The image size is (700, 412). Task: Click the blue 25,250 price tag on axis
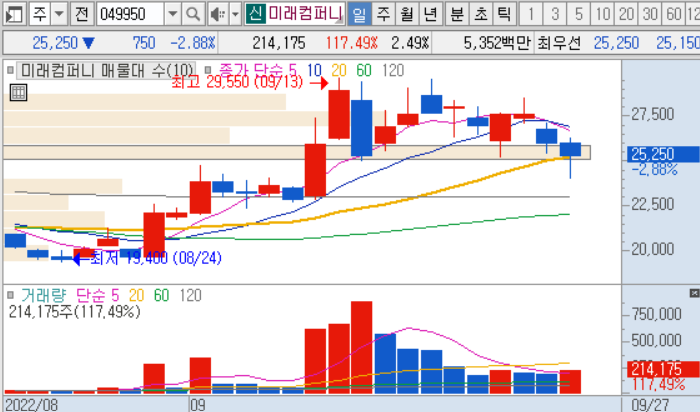pos(663,154)
